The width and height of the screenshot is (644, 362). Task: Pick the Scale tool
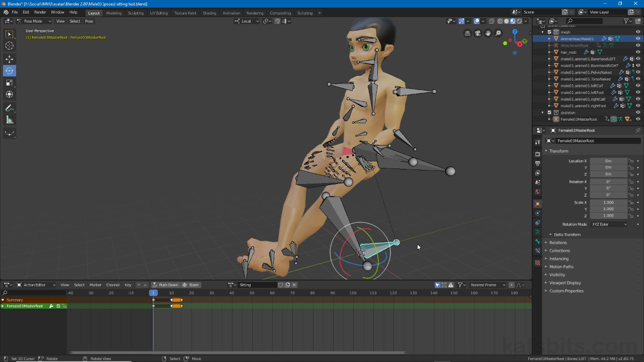point(10,82)
